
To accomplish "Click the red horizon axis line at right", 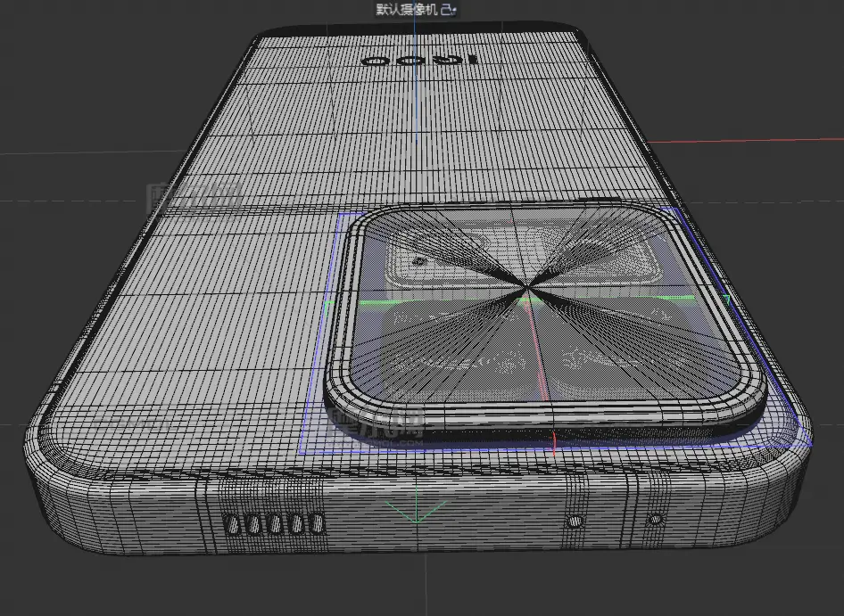I will [x=785, y=140].
